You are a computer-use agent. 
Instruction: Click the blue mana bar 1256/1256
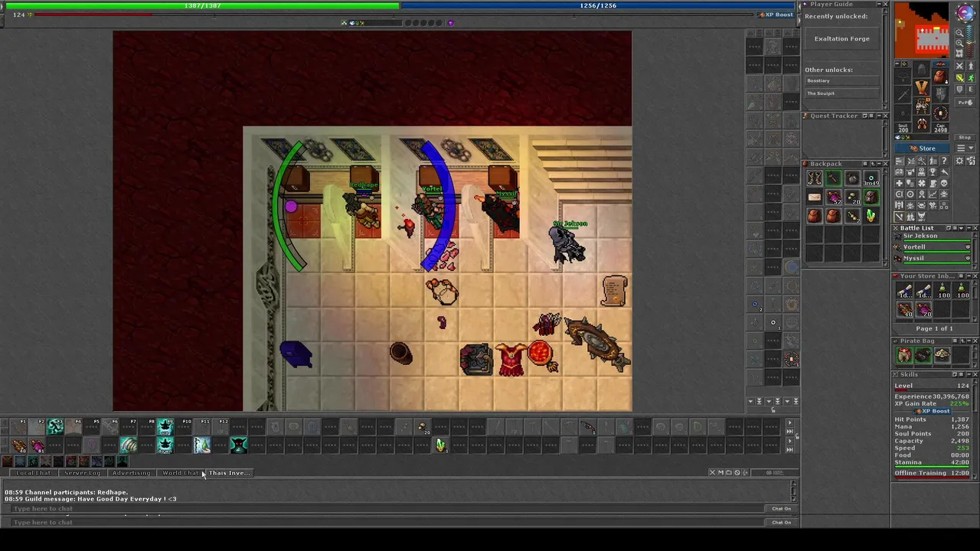pos(598,5)
